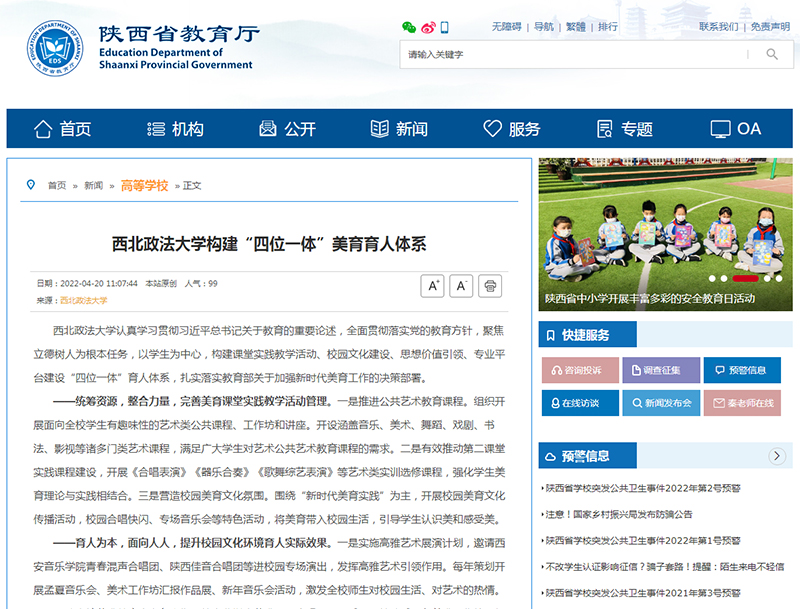Screen dimensions: 800x609
Task: Increase font size with A+ button
Action: (x=433, y=286)
